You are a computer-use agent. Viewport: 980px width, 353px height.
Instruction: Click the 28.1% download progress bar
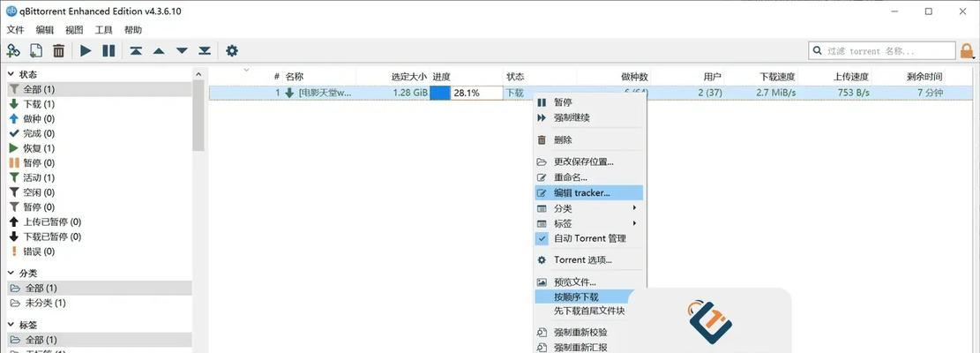[467, 93]
